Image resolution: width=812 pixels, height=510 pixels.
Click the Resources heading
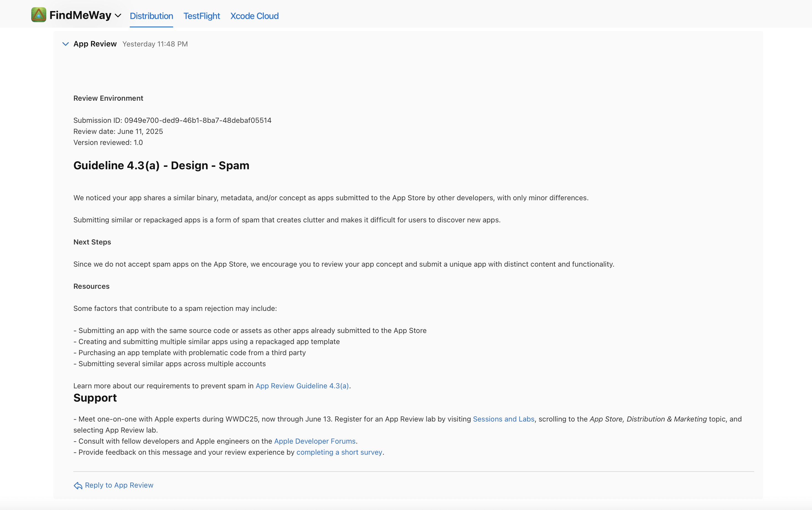[x=91, y=286]
